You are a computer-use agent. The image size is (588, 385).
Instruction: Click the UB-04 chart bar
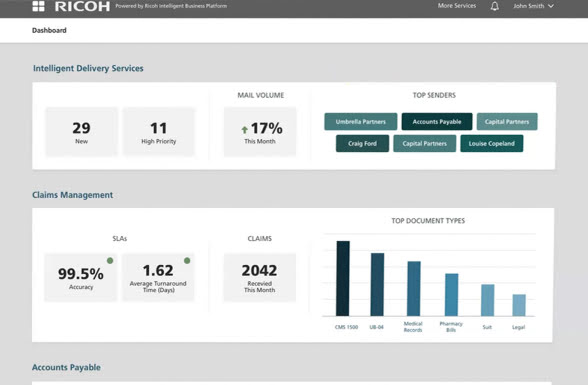click(377, 285)
